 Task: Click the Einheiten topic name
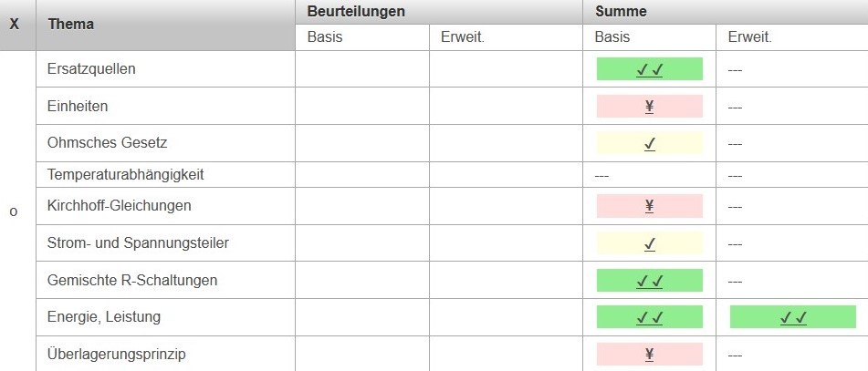pyautogui.click(x=78, y=107)
